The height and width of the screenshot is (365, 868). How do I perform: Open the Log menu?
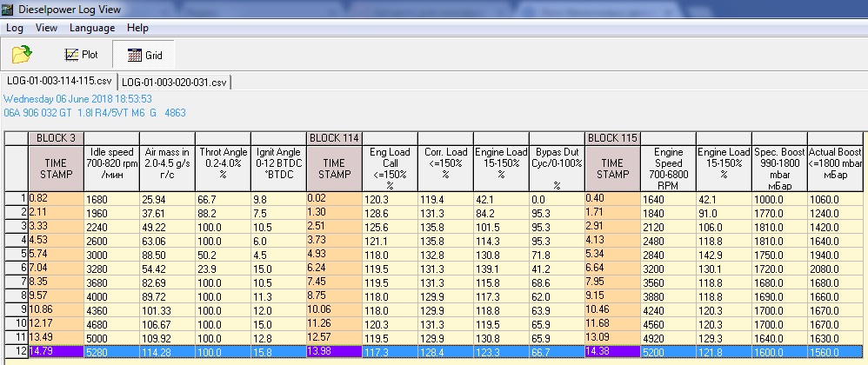(x=14, y=28)
